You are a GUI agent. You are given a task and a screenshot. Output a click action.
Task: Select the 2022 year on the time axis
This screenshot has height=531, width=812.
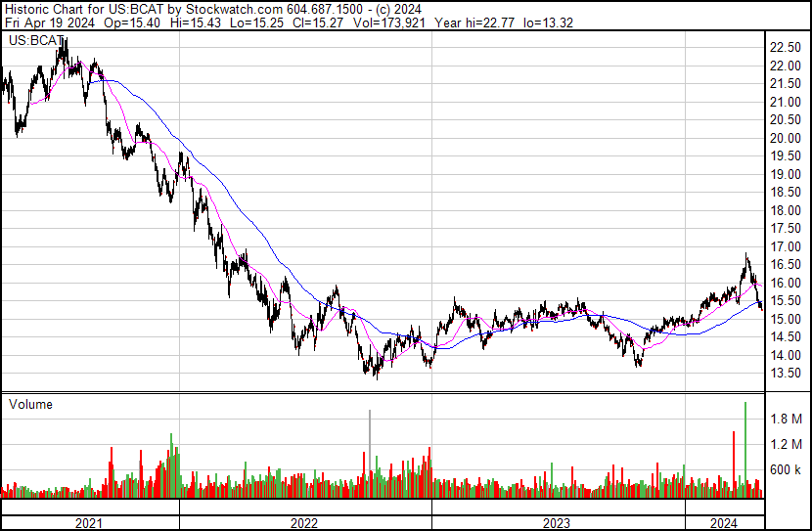(x=304, y=523)
